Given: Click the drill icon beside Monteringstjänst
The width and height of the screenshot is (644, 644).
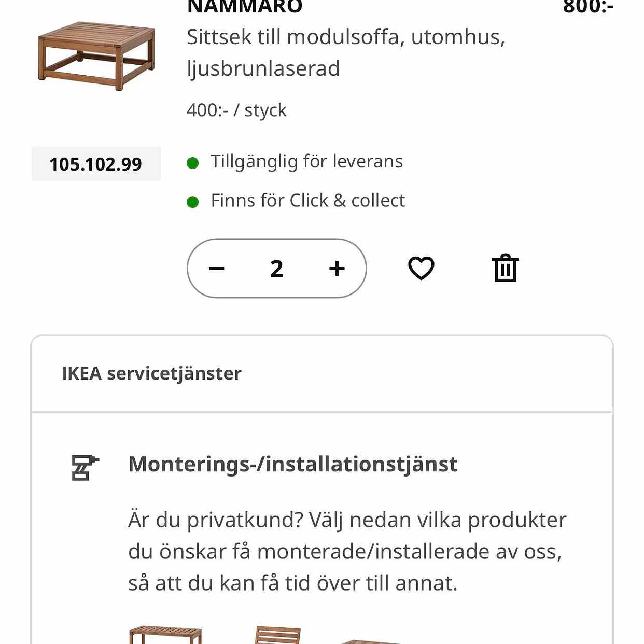Looking at the screenshot, I should tap(85, 467).
